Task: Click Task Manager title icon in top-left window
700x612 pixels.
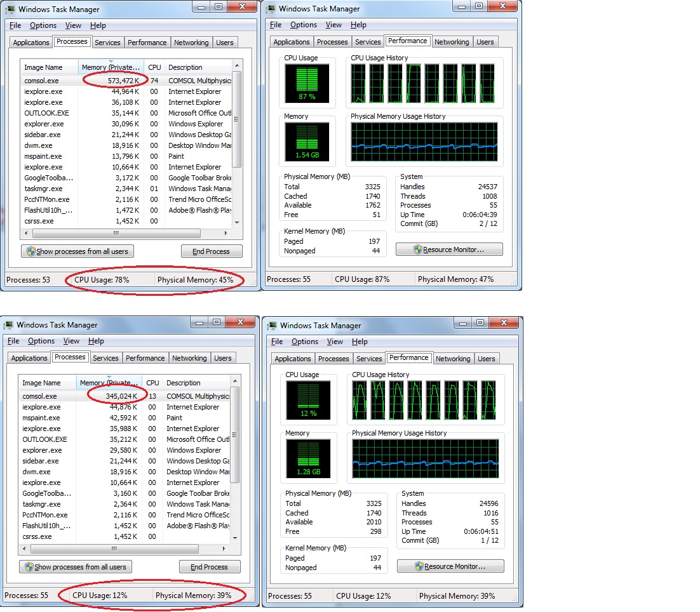Action: point(10,9)
